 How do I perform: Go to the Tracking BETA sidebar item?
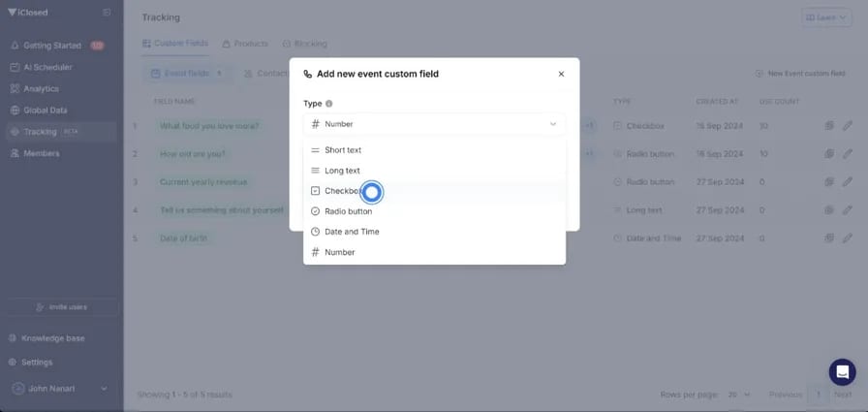click(x=61, y=132)
